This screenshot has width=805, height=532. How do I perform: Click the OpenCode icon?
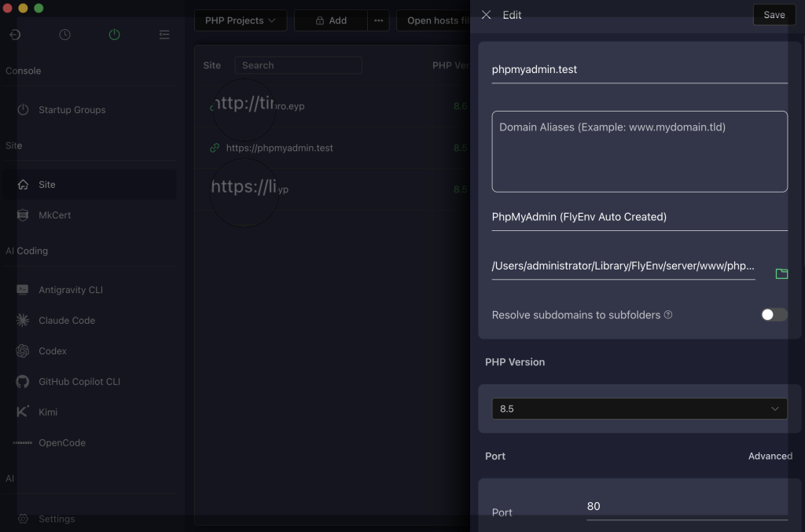(x=23, y=442)
